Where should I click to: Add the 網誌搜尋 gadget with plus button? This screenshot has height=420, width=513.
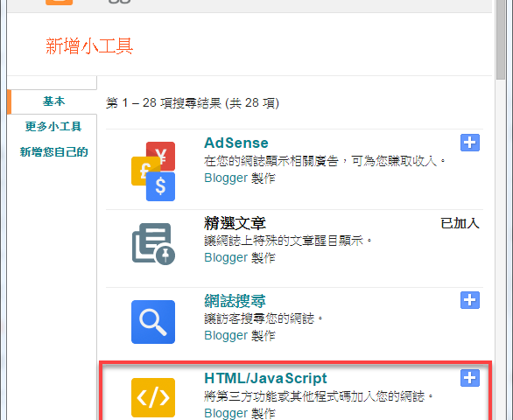pyautogui.click(x=470, y=300)
